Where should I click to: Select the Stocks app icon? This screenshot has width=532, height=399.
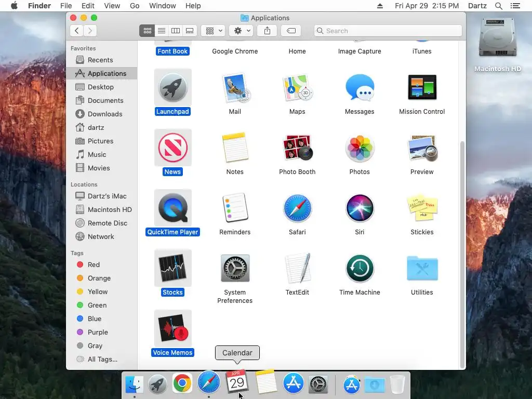click(x=172, y=268)
